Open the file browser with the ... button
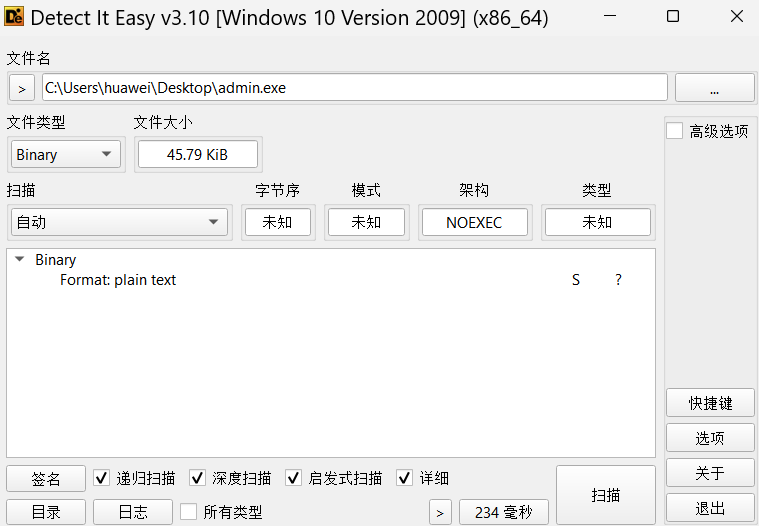This screenshot has width=759, height=526. (714, 88)
